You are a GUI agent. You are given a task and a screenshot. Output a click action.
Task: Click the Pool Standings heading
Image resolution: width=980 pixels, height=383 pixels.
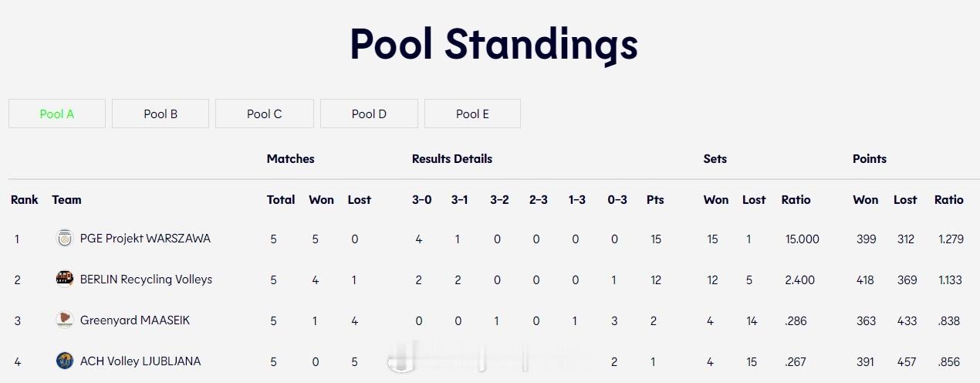point(494,44)
